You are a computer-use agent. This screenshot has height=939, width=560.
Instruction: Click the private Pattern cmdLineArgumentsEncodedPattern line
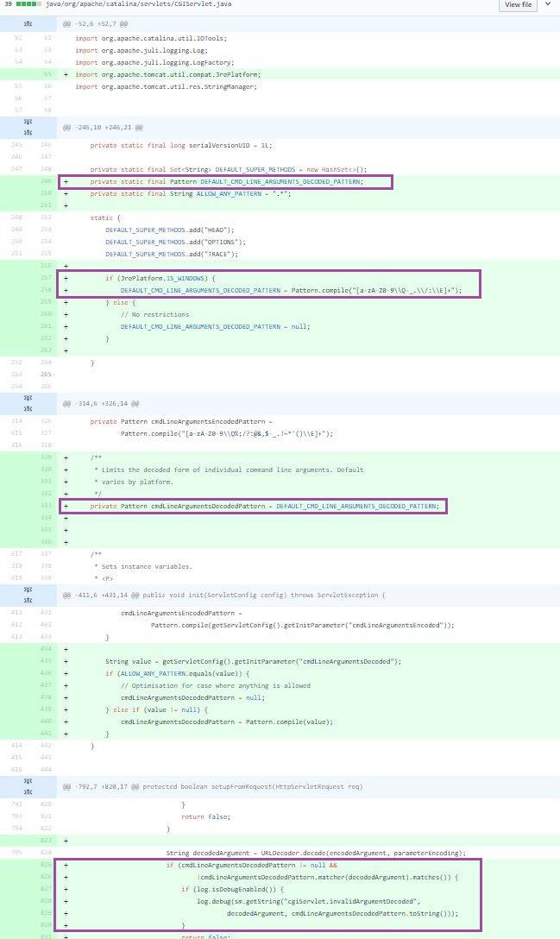(181, 421)
